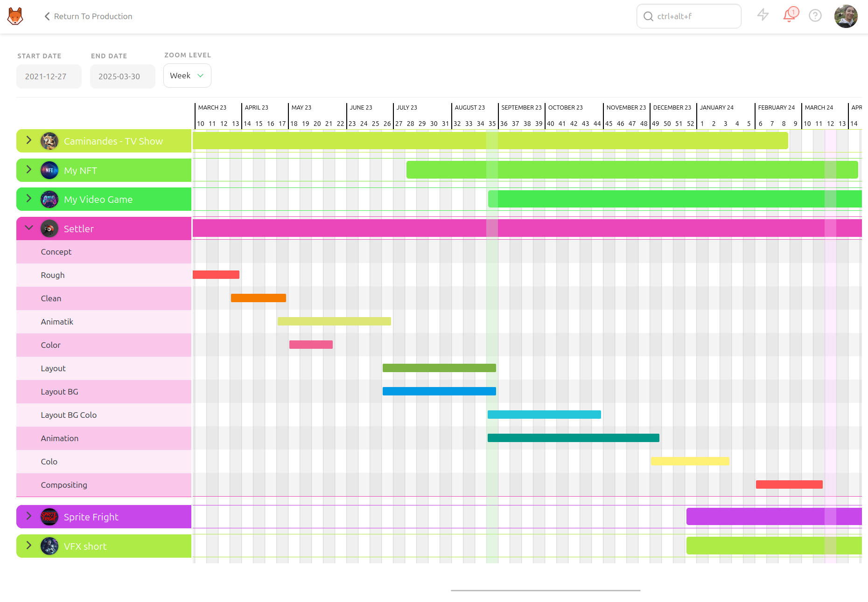Click the Settler production avatar
Viewport: 868px width, 602px height.
(49, 228)
